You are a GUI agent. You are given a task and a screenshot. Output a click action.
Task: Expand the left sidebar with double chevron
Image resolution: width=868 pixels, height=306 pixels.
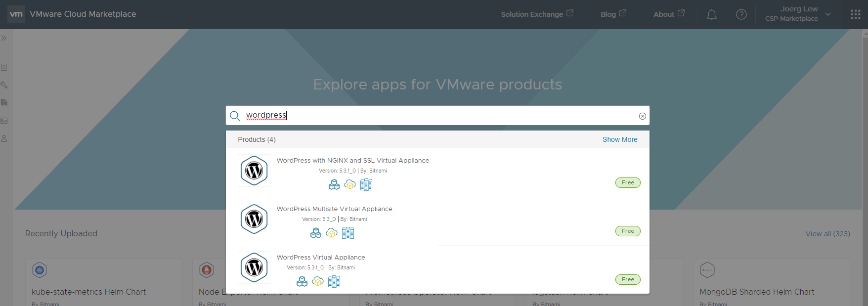coord(4,38)
